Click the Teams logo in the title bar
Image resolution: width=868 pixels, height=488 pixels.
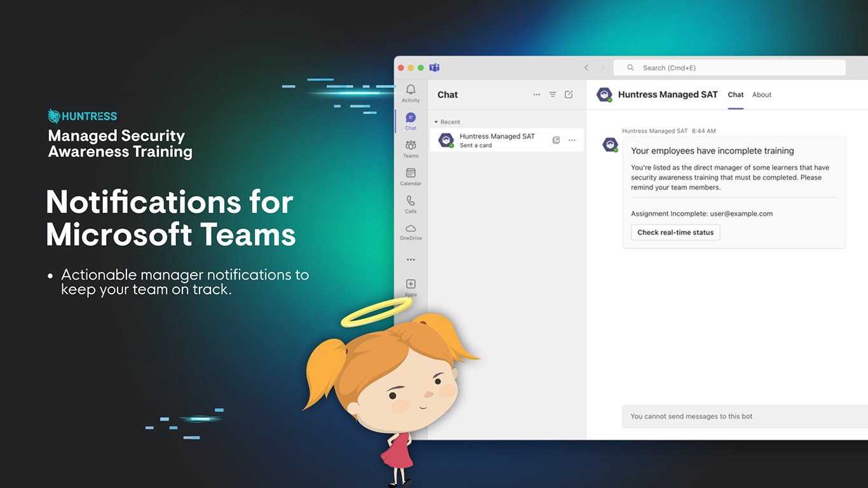[x=435, y=67]
